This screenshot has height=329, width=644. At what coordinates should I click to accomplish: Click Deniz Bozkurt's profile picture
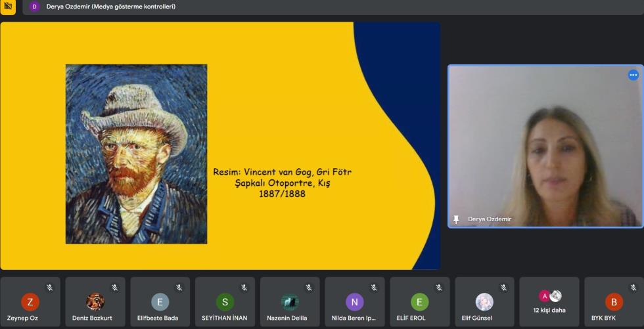pyautogui.click(x=95, y=302)
